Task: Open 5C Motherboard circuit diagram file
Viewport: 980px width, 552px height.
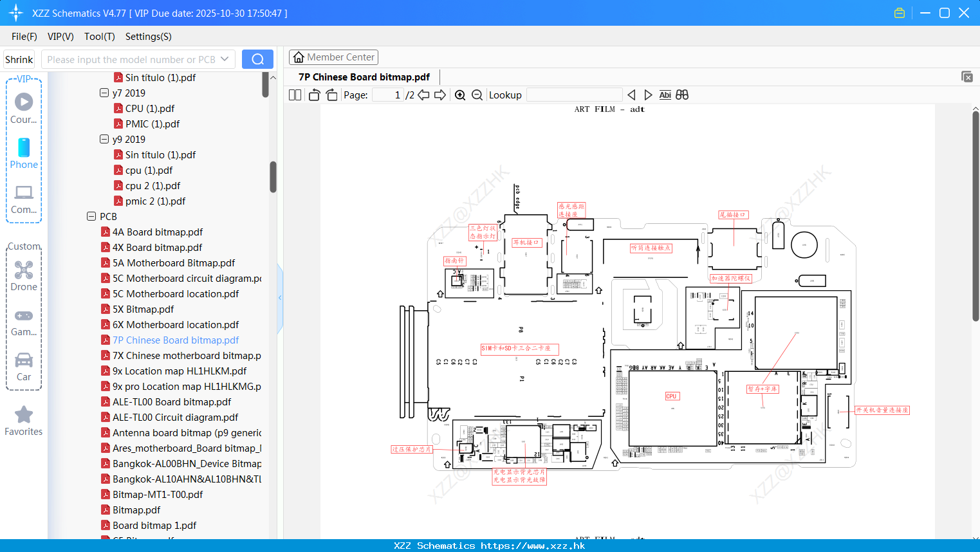Action: pos(187,278)
